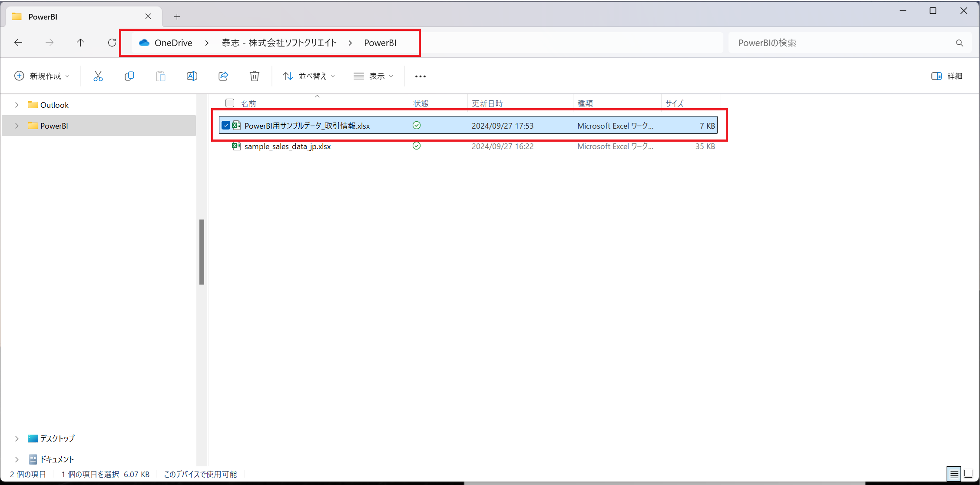Click the 35 KB size cell
The image size is (980, 485).
tap(705, 146)
